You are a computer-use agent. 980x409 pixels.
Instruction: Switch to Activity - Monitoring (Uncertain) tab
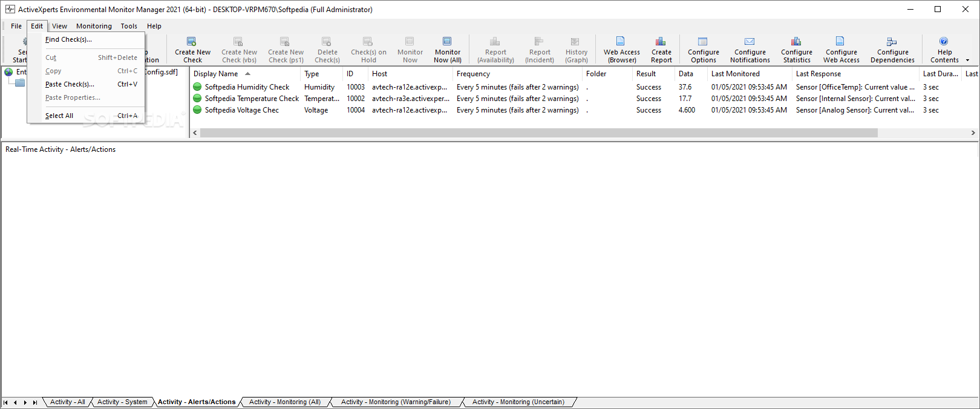pyautogui.click(x=518, y=402)
